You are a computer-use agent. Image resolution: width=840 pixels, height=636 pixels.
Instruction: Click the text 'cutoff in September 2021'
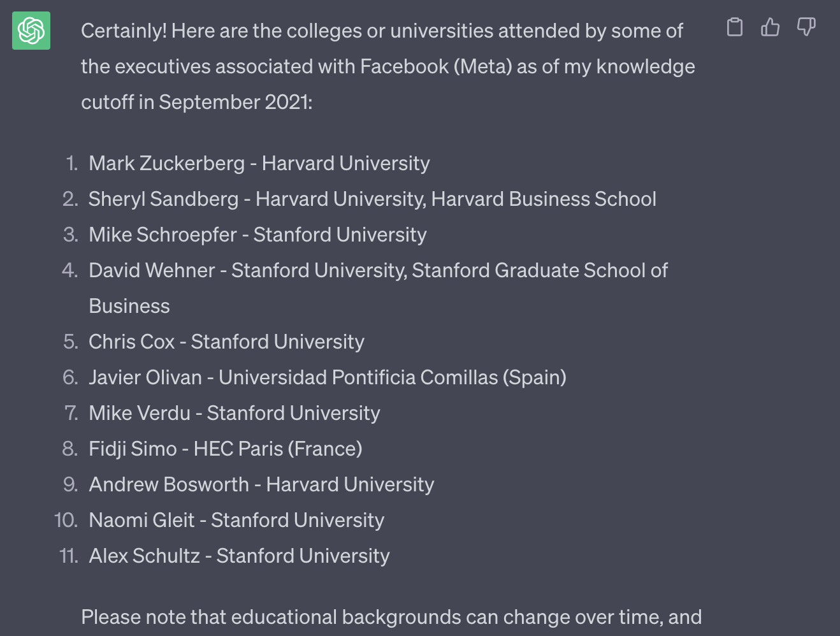[197, 102]
